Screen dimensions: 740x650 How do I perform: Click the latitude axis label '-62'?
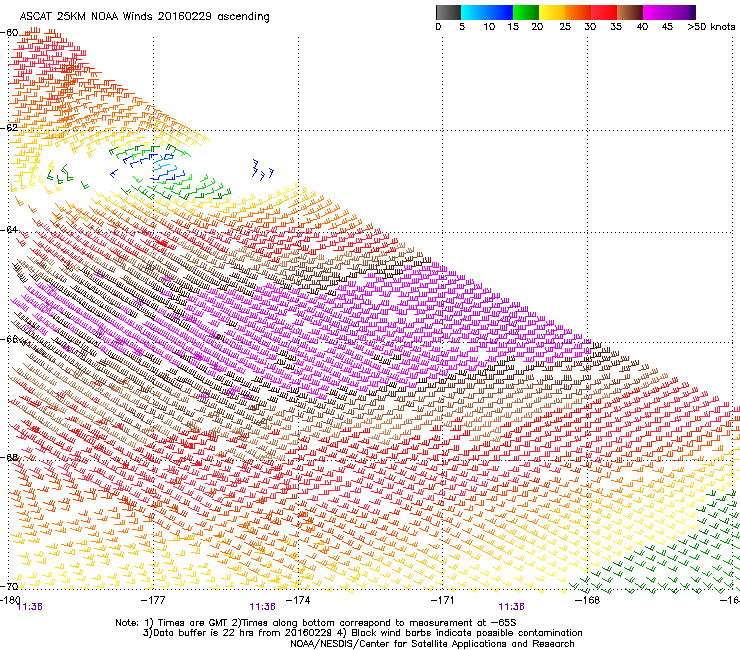click(9, 128)
